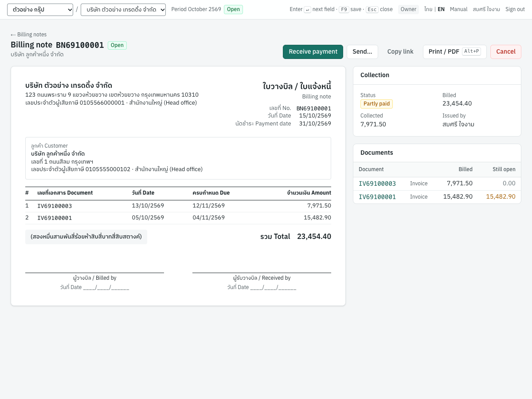Open invoice IV69100001 in Documents panel
Viewport: 532px width, 399px height.
tap(377, 197)
